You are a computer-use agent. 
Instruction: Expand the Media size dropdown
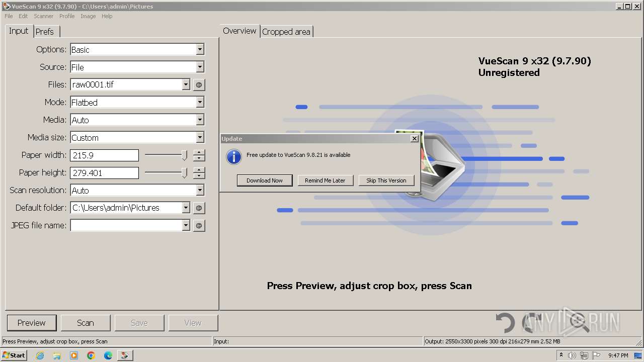coord(200,137)
